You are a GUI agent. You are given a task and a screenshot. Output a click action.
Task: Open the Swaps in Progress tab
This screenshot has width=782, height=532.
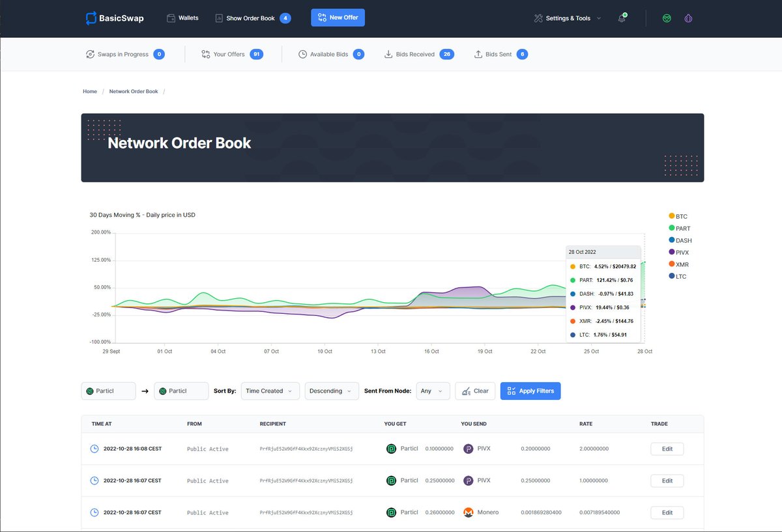pos(125,54)
